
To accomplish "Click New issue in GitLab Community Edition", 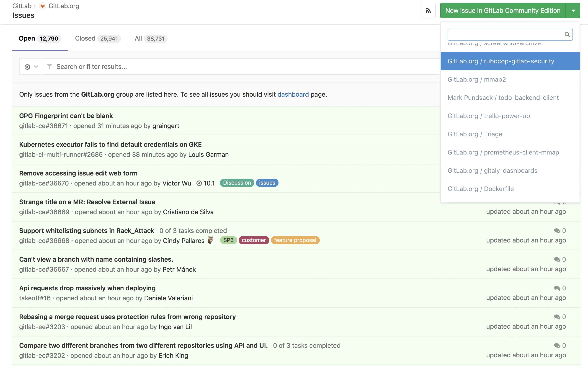I will point(503,10).
